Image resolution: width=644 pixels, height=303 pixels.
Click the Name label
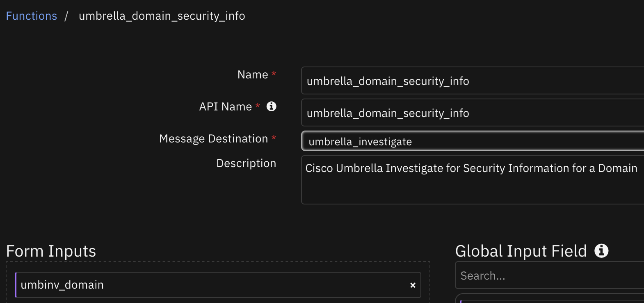click(x=253, y=75)
